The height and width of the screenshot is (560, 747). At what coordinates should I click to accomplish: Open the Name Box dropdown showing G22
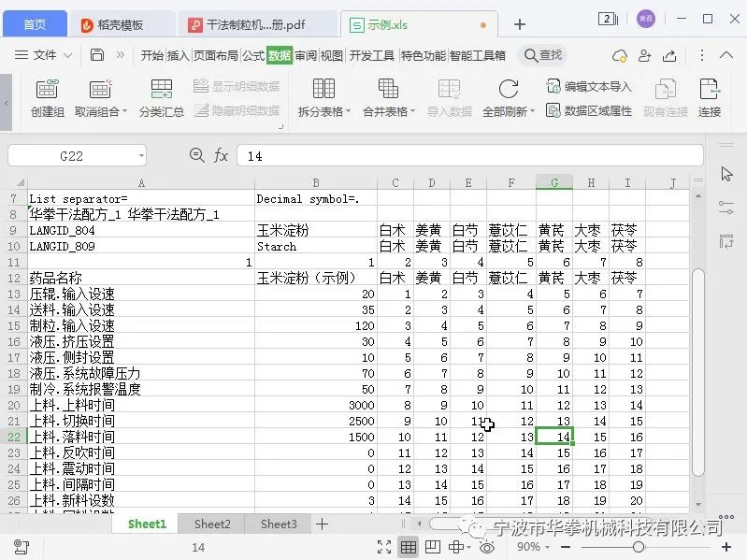[x=140, y=156]
